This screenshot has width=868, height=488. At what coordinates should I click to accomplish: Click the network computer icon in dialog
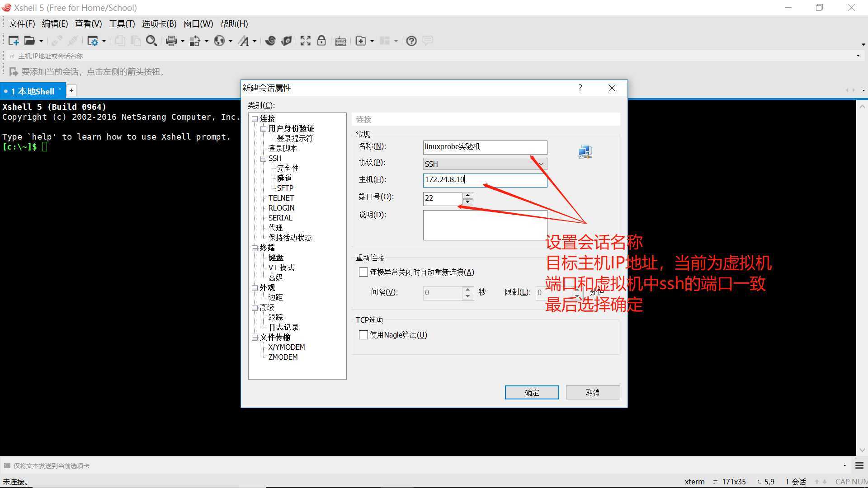pyautogui.click(x=585, y=152)
